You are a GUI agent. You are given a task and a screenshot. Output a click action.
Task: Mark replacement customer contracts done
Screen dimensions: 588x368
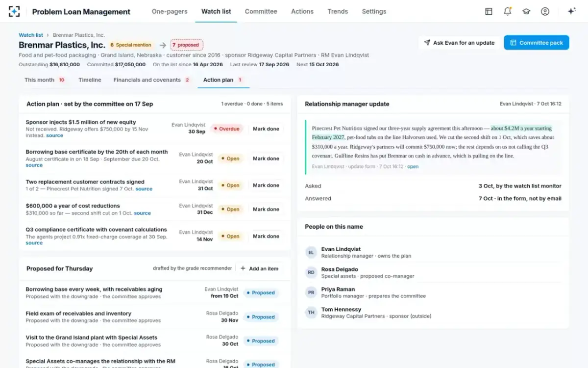point(266,185)
